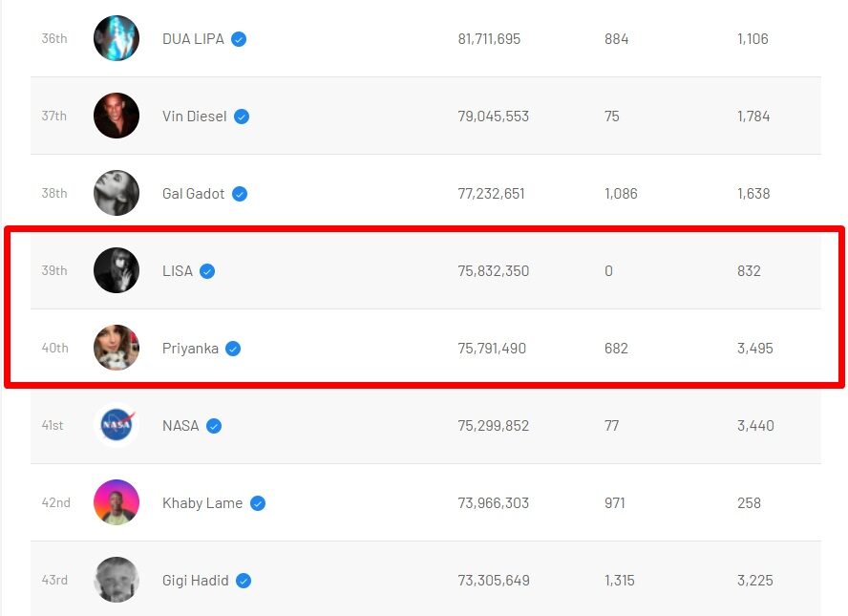
Task: Open the Gigi Hadid name link
Action: 195,581
